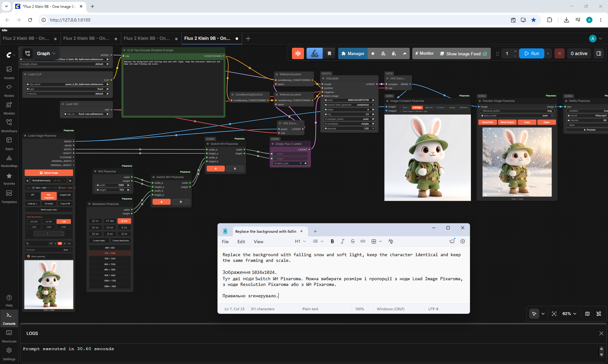
Task: Toggle the Console panel in sidebar
Action: (9, 318)
